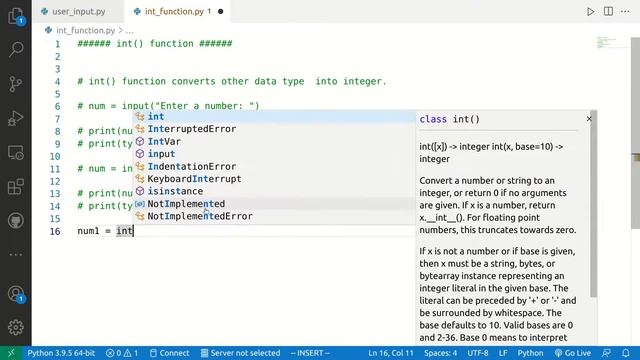The image size is (640, 360).
Task: Choose NotImplementedError from suggestions
Action: tap(274, 216)
